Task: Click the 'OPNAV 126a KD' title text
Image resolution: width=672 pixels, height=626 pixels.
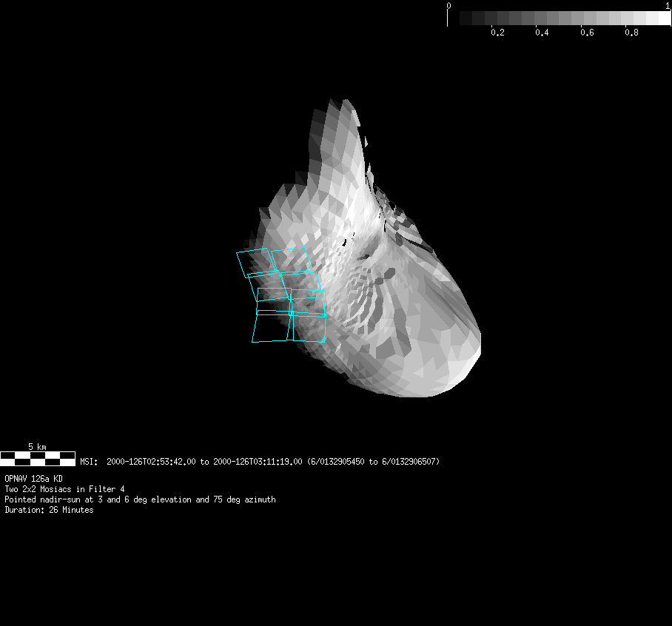Action: click(33, 479)
